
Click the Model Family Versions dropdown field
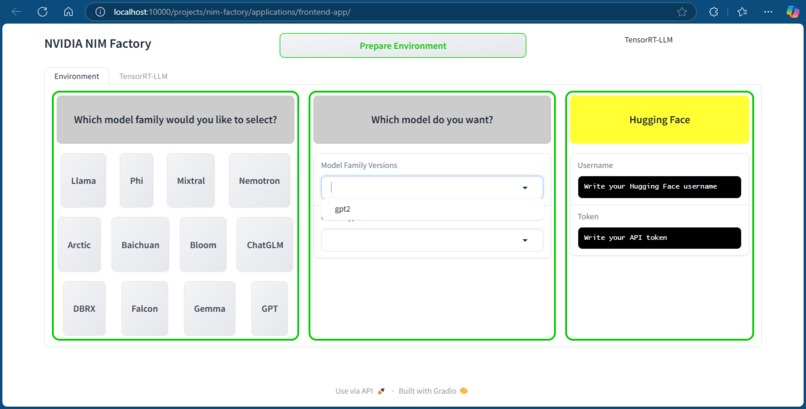(x=432, y=188)
